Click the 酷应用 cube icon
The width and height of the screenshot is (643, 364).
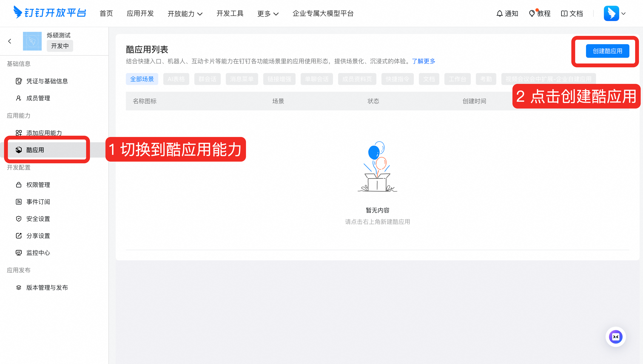(19, 150)
